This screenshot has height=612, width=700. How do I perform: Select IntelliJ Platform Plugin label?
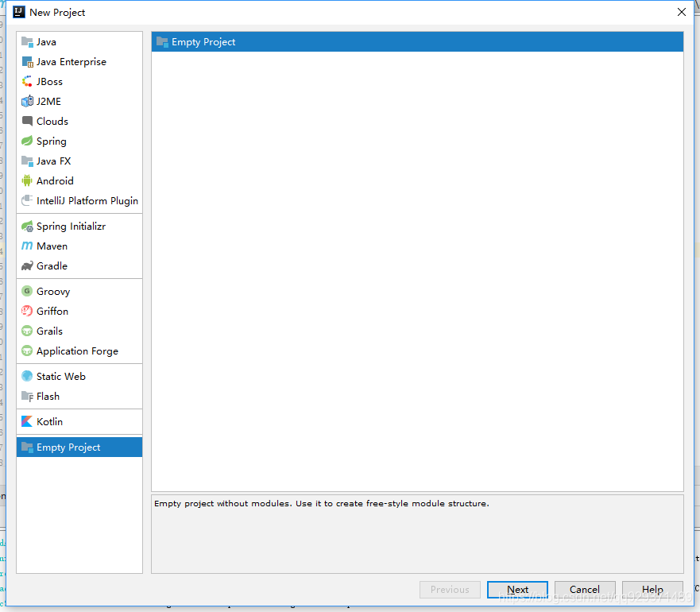(87, 201)
